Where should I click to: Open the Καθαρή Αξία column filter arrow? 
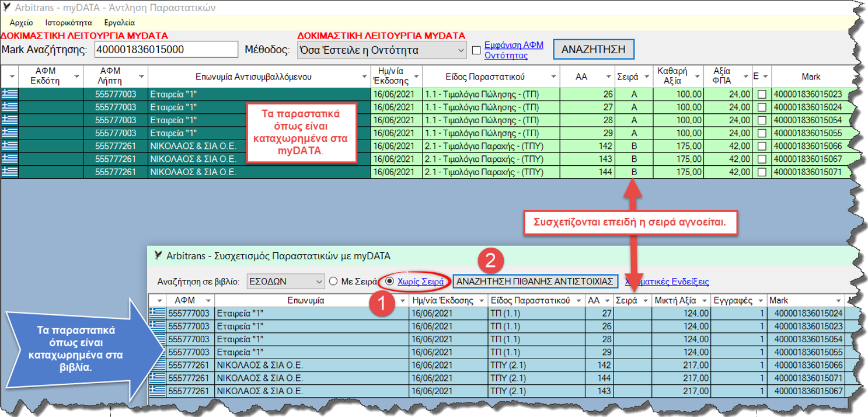click(698, 76)
